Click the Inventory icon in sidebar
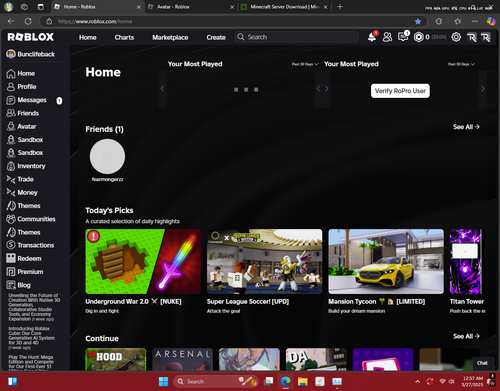Viewport: 500px width, 391px height. coord(11,166)
